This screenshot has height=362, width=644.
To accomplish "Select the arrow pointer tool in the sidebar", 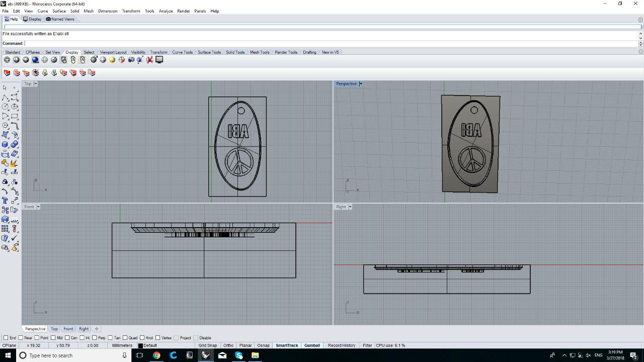I will click(x=5, y=87).
